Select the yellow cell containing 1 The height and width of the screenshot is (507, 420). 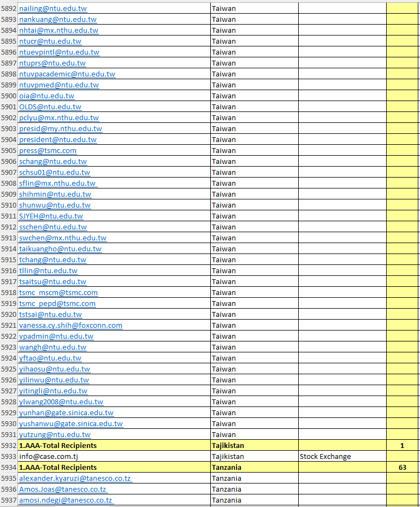[402, 446]
